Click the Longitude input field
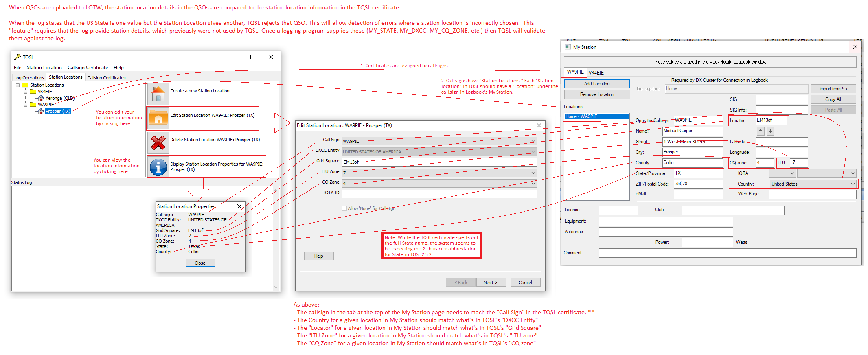This screenshot has width=868, height=355. (781, 152)
